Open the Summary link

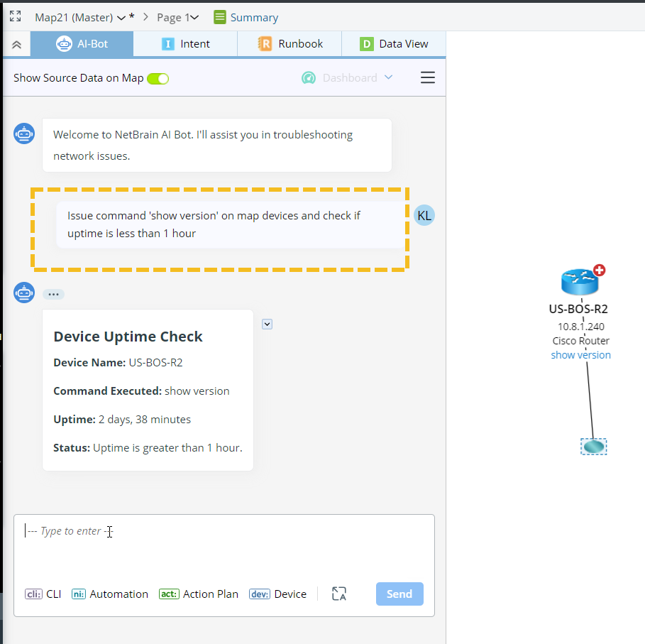click(x=254, y=17)
